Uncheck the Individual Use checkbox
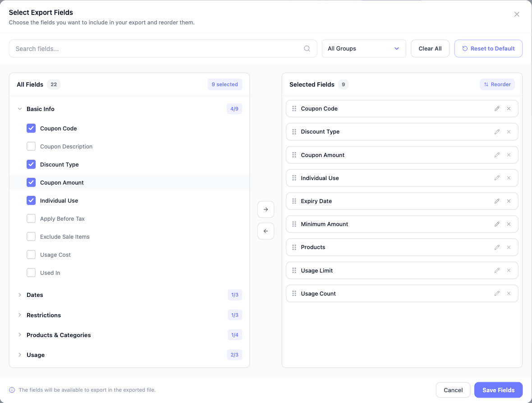 click(x=31, y=200)
